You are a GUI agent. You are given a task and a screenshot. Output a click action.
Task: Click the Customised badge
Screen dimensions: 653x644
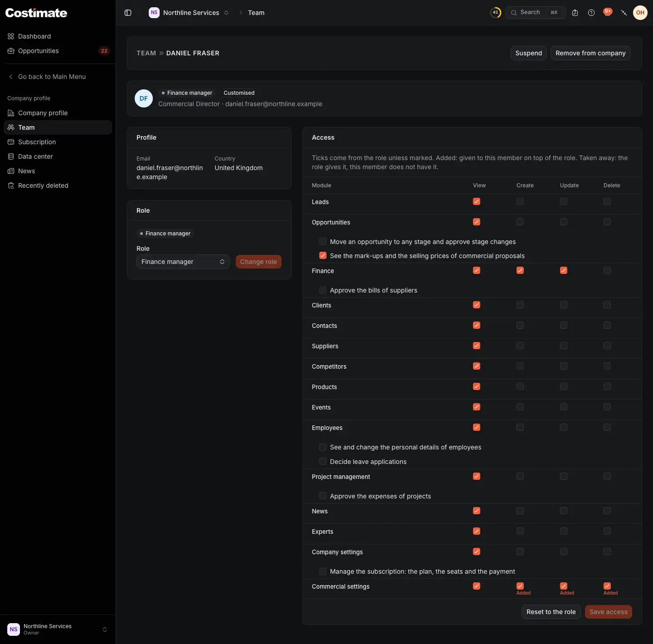pos(239,93)
